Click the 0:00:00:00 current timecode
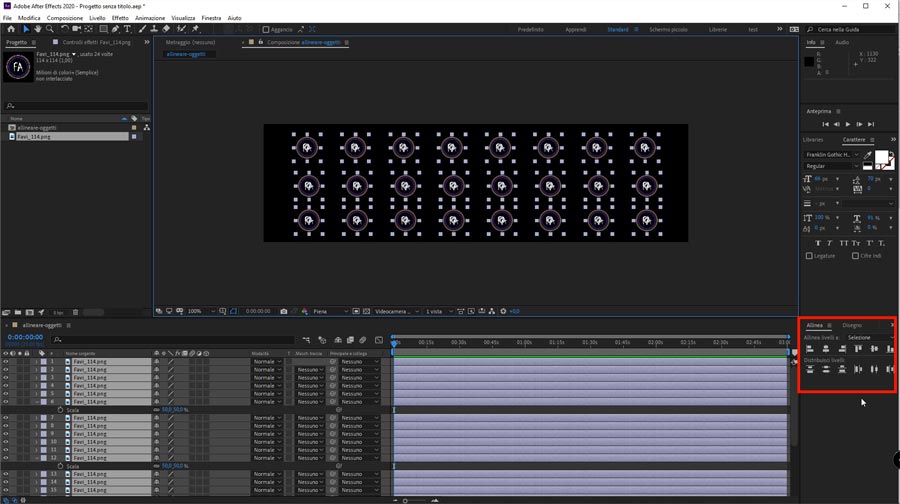 [25, 337]
